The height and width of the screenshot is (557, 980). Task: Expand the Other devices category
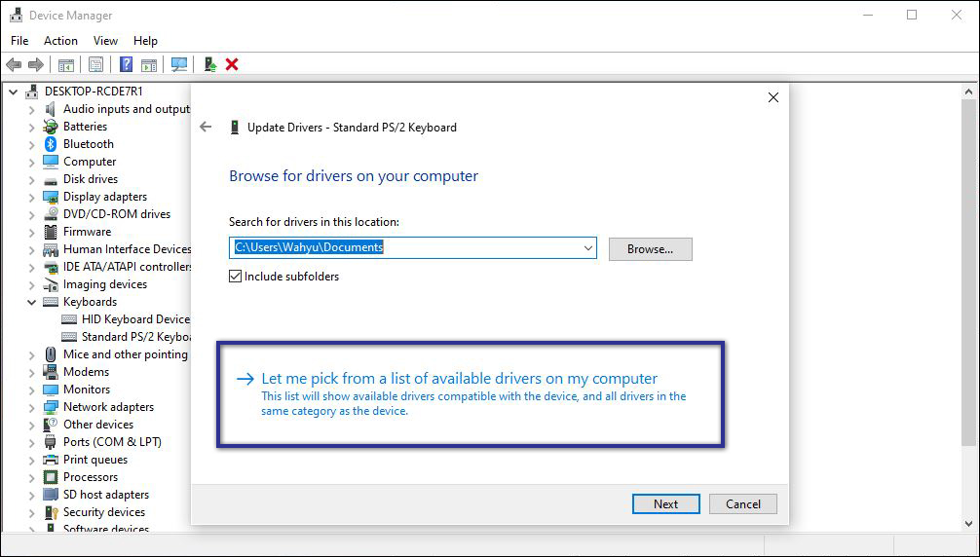[31, 425]
